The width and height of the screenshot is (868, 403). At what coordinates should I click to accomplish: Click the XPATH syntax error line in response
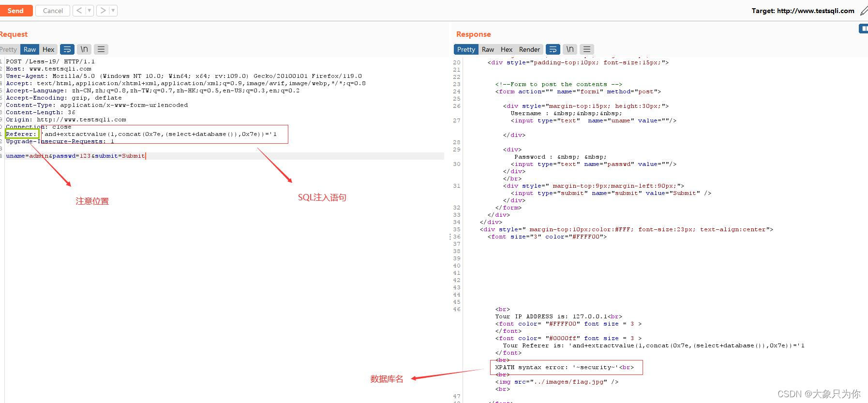pyautogui.click(x=564, y=367)
